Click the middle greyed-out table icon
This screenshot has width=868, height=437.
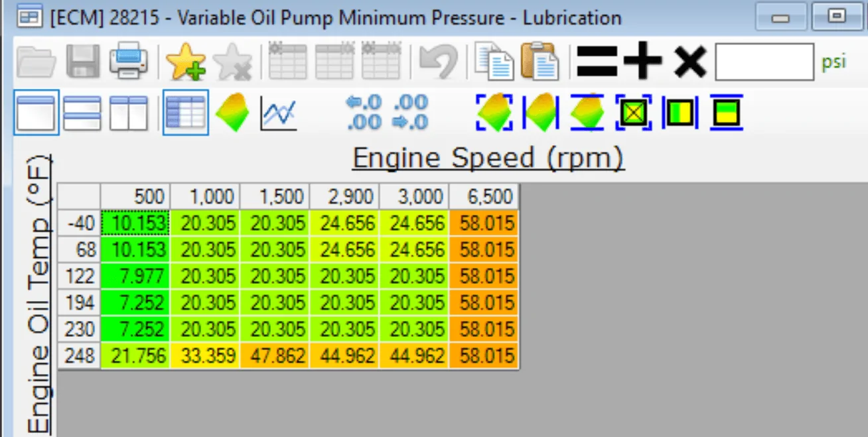tap(334, 62)
